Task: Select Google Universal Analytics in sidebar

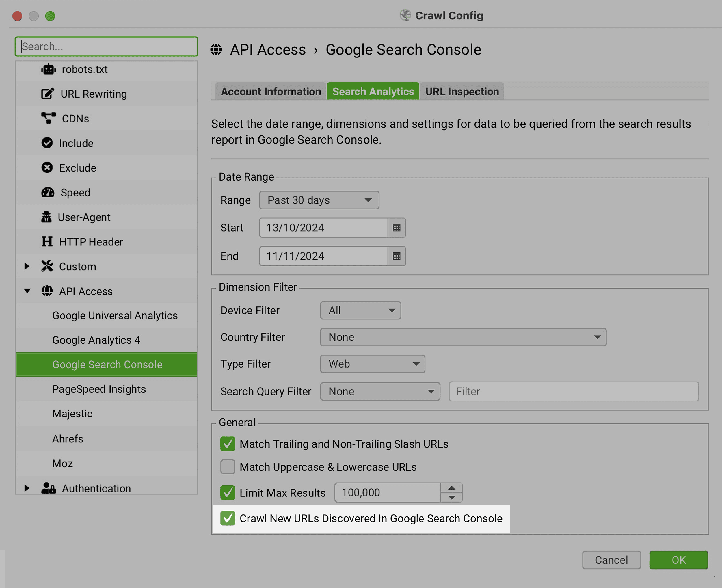Action: pyautogui.click(x=106, y=315)
